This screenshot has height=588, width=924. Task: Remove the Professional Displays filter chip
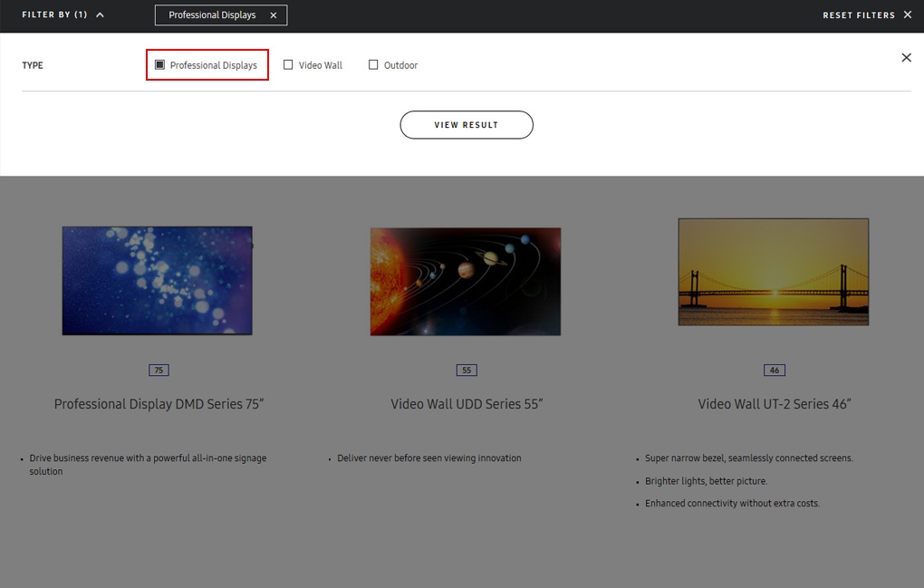pos(274,15)
